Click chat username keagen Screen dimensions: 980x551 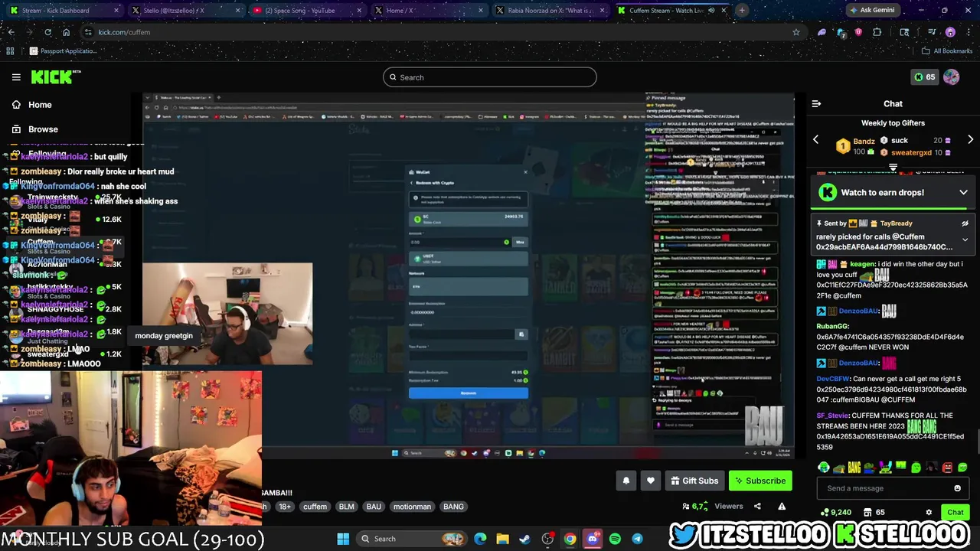[862, 264]
